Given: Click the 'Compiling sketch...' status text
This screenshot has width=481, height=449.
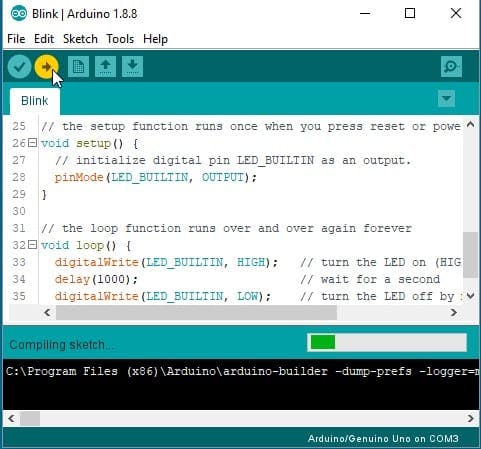Looking at the screenshot, I should tap(62, 345).
